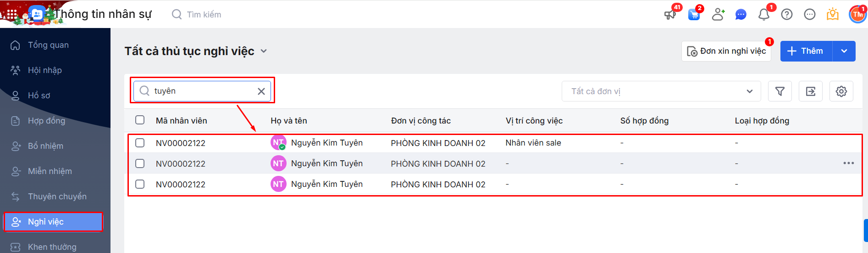Open the filter funnel icon
The height and width of the screenshot is (253, 868).
(780, 91)
